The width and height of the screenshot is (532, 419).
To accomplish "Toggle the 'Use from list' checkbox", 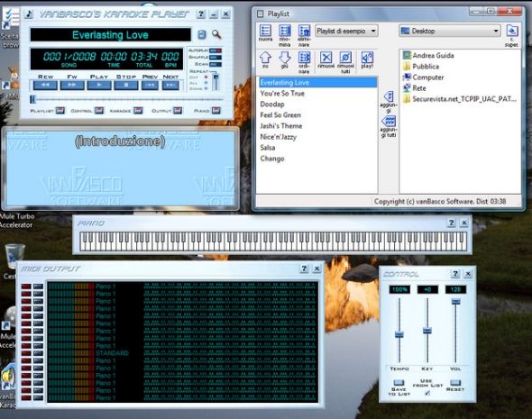I will point(427,393).
